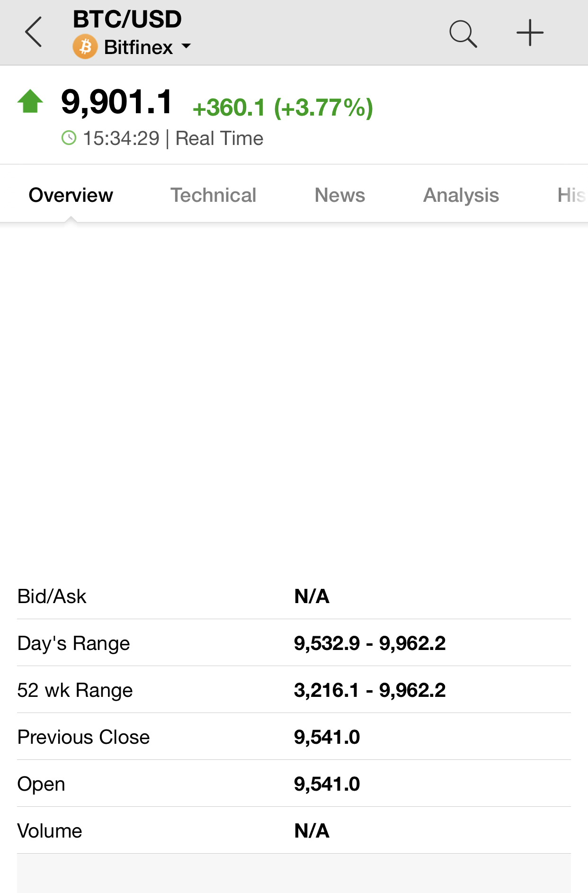The width and height of the screenshot is (588, 893).
Task: Show the partially visible Historical tab
Action: click(x=572, y=195)
